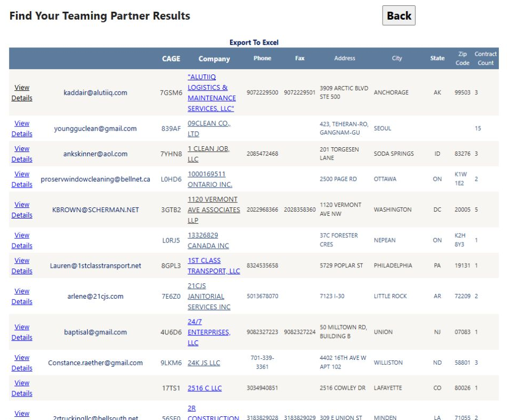The image size is (526, 420).
Task: Click the Company column header
Action: coord(214,58)
